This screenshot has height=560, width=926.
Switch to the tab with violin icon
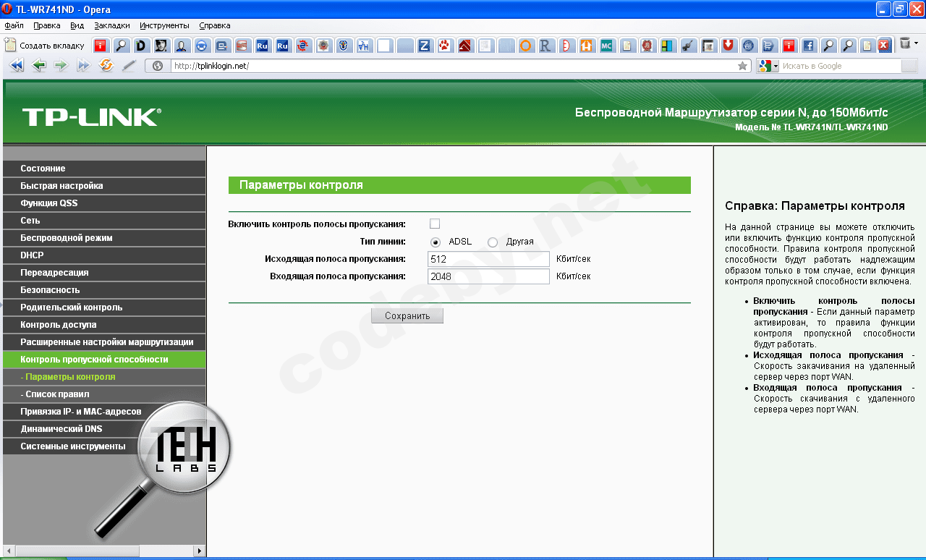coord(688,46)
